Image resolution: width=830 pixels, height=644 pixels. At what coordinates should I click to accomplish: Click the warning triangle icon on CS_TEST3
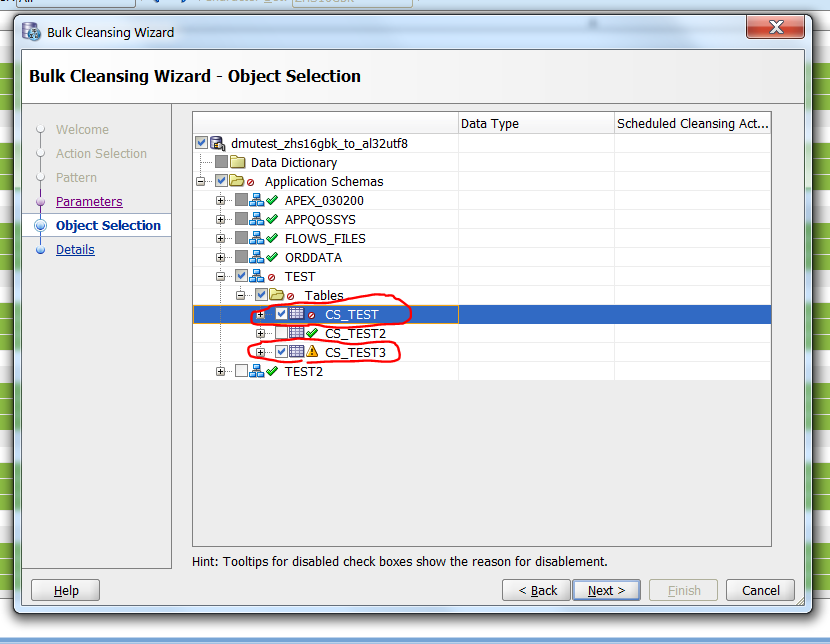(x=312, y=352)
